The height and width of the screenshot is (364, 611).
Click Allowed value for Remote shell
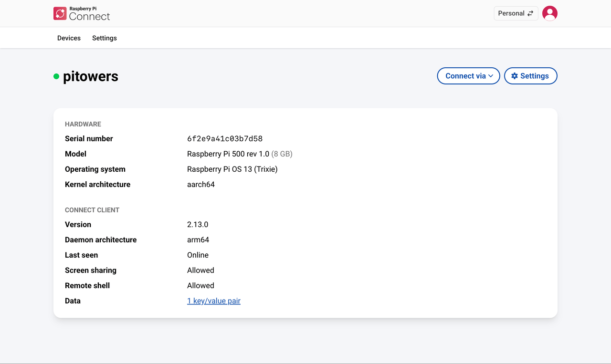[x=200, y=286]
